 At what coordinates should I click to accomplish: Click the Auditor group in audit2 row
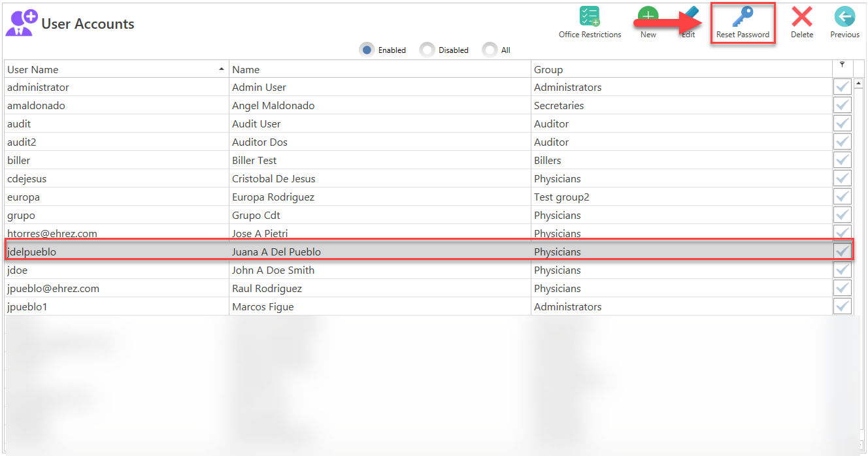click(552, 142)
